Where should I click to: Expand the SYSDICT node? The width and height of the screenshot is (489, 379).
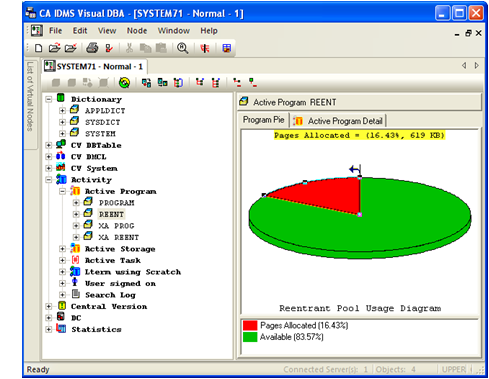tap(62, 122)
